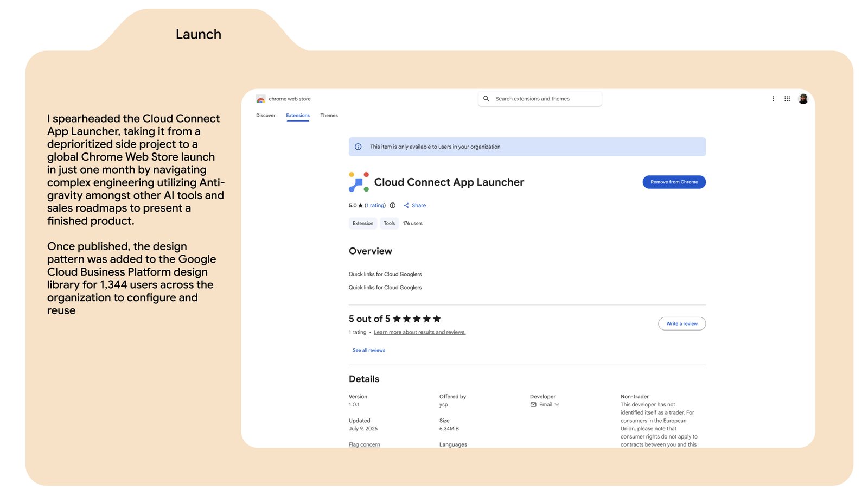Image resolution: width=868 pixels, height=502 pixels.
Task: Open the user profile avatar
Action: tap(803, 99)
